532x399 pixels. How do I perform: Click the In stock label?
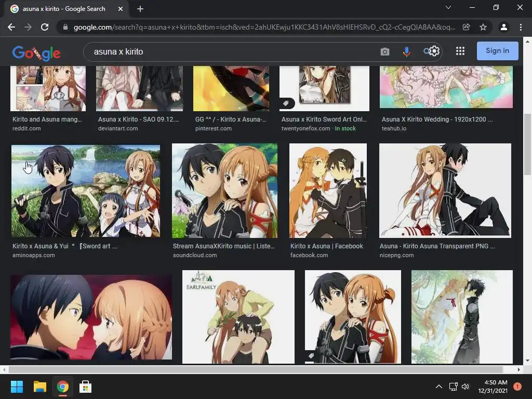click(345, 129)
